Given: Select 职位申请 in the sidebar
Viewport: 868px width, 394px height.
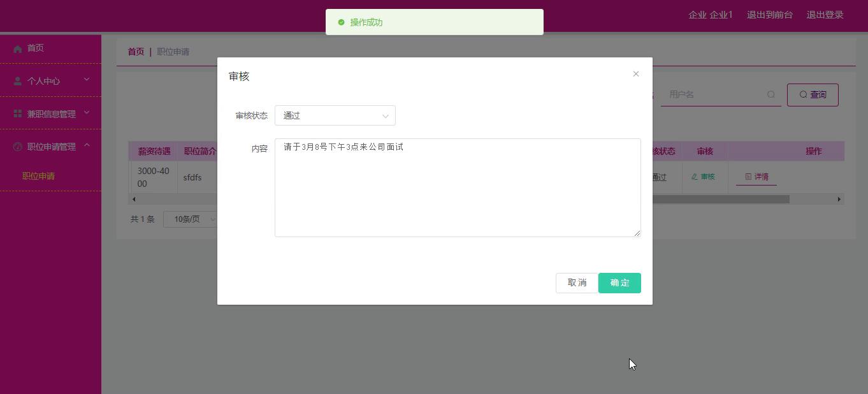Looking at the screenshot, I should [x=39, y=176].
